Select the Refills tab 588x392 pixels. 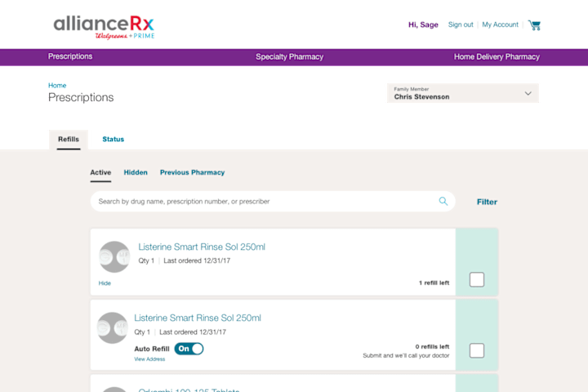69,139
